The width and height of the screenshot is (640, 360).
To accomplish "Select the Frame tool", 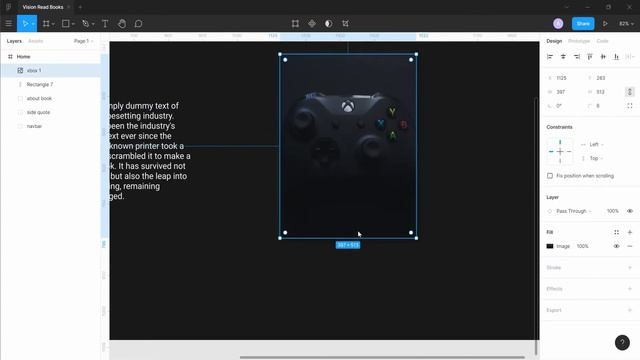I will (x=46, y=24).
